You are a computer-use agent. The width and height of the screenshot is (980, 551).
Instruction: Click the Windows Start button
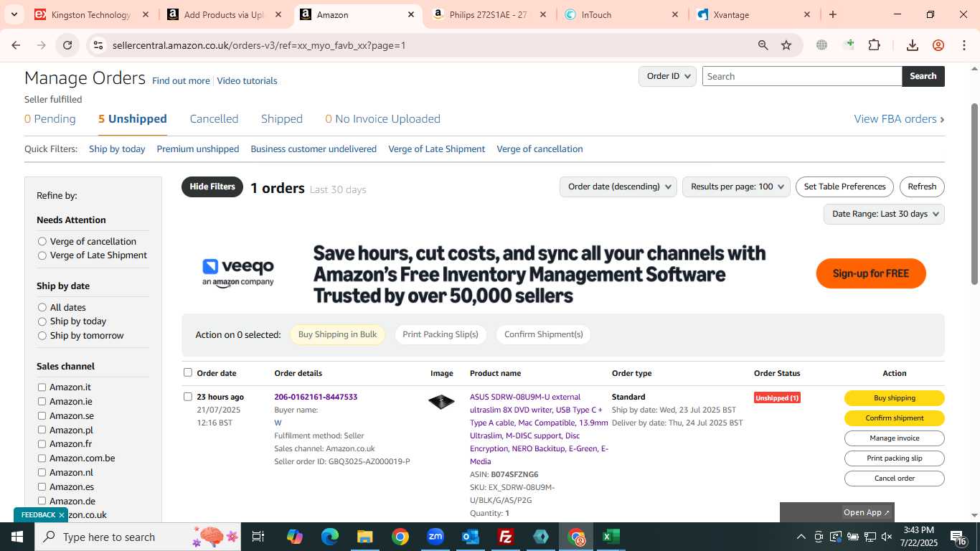click(17, 537)
